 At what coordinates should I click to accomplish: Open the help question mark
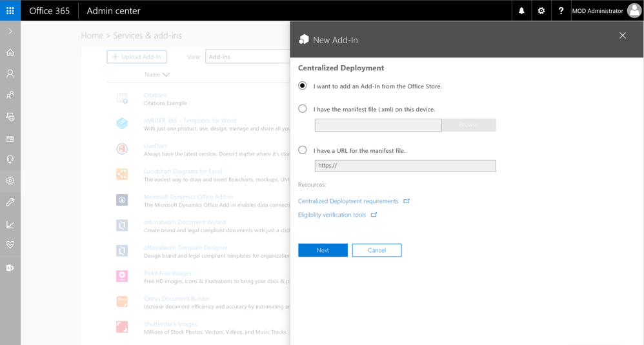[x=561, y=11]
